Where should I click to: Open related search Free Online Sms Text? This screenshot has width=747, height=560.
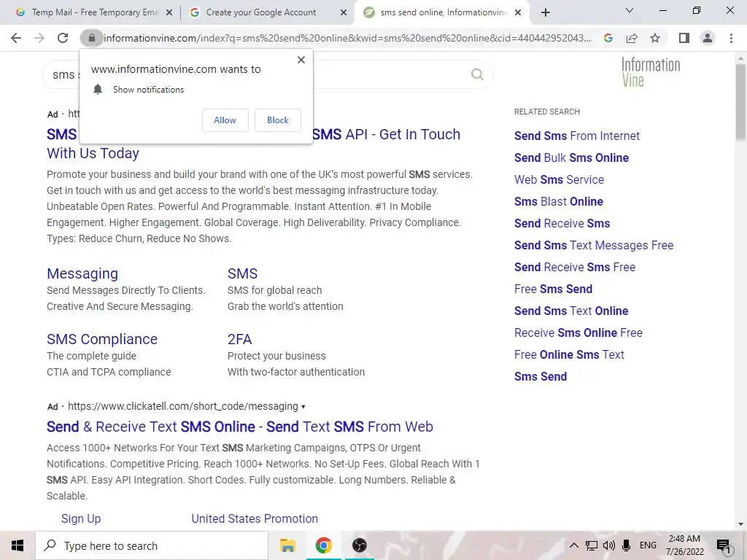tap(569, 355)
